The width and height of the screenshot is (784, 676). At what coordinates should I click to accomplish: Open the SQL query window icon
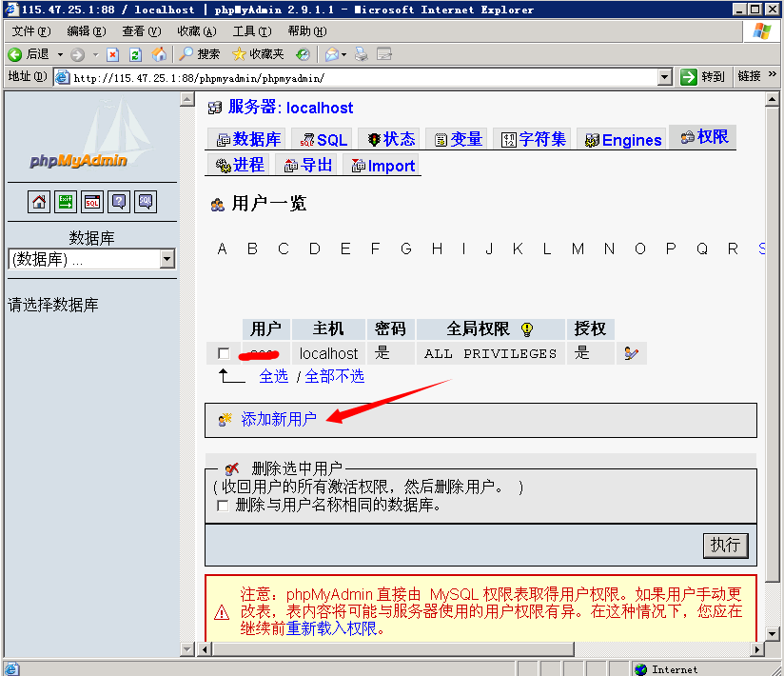pos(92,202)
